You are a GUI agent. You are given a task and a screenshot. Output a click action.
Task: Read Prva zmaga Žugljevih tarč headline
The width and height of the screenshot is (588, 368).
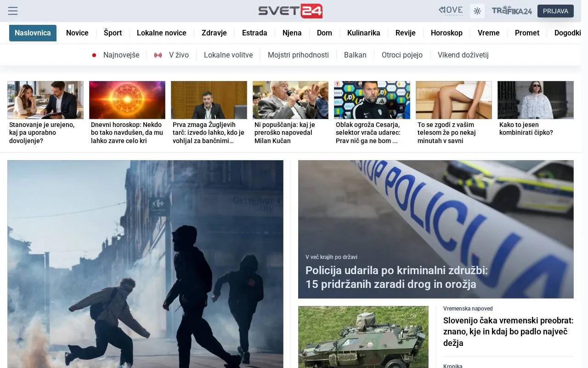(209, 132)
